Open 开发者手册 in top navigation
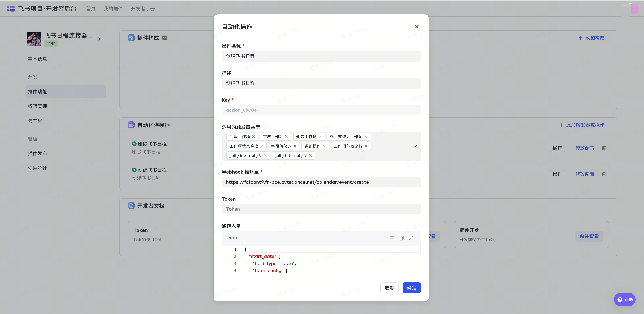 (143, 9)
